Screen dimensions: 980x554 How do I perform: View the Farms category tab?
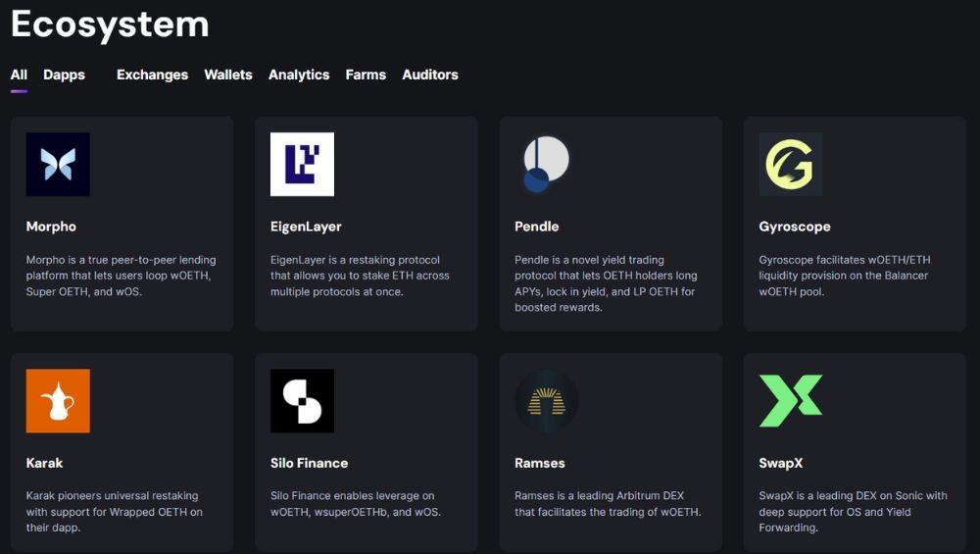click(366, 75)
